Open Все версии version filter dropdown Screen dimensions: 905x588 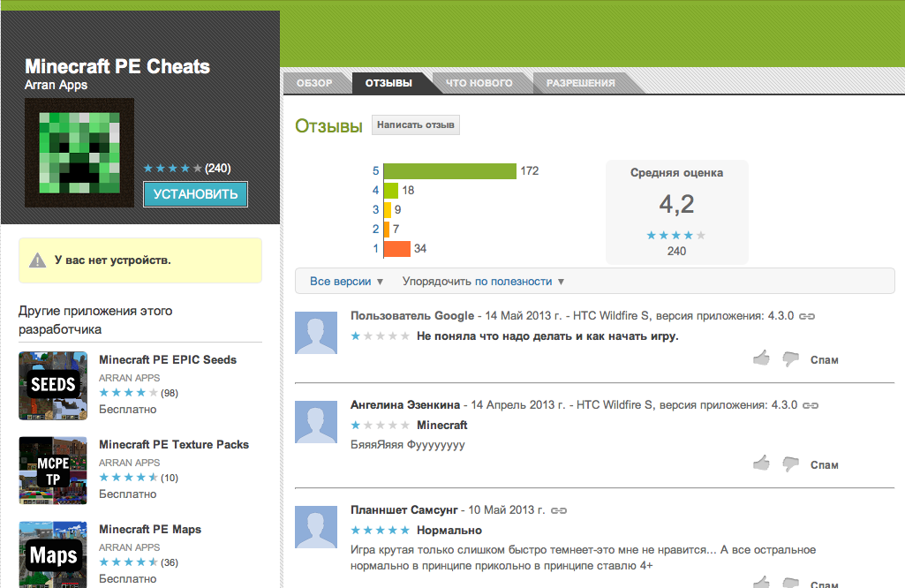346,282
